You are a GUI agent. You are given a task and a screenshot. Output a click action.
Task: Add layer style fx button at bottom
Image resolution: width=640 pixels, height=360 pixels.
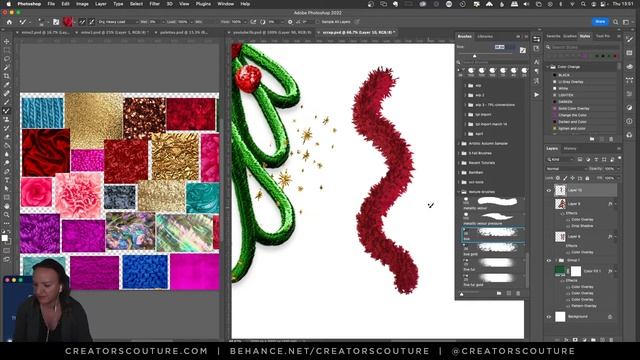coord(566,339)
